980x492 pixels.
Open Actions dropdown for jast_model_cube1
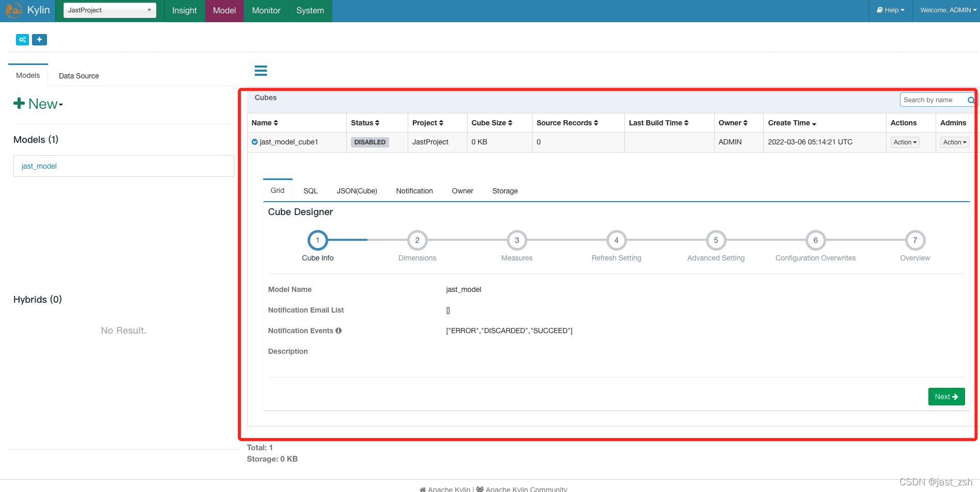point(905,142)
